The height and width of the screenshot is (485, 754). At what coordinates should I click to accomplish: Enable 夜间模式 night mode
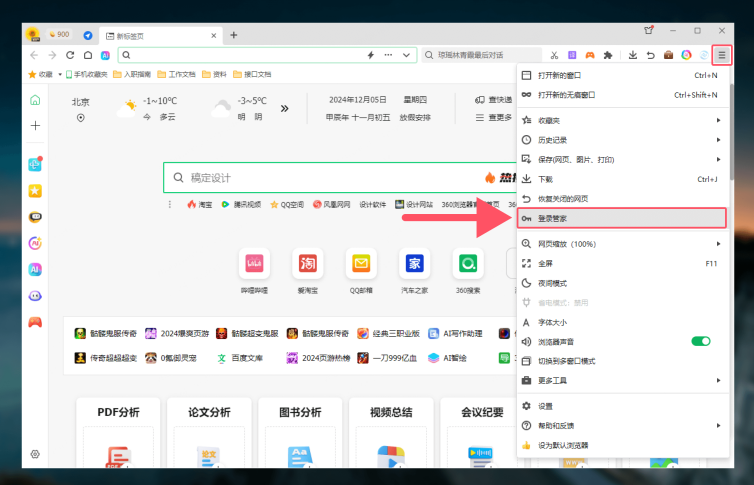[553, 283]
